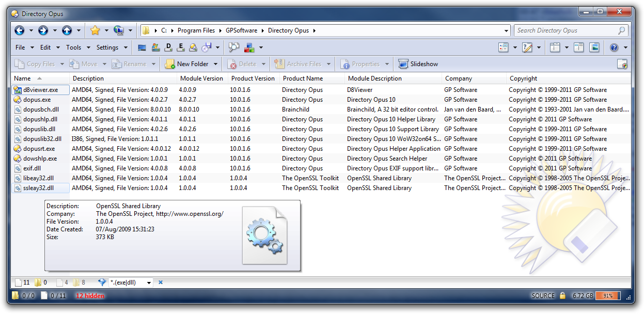
Task: Select the file dopus.exe
Action: [x=37, y=100]
